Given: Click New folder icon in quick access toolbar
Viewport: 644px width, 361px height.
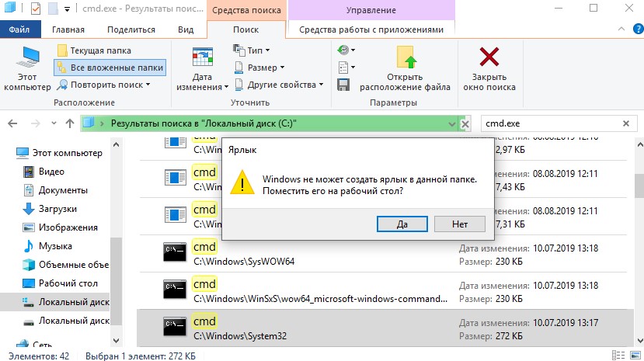Looking at the screenshot, I should click(x=53, y=9).
